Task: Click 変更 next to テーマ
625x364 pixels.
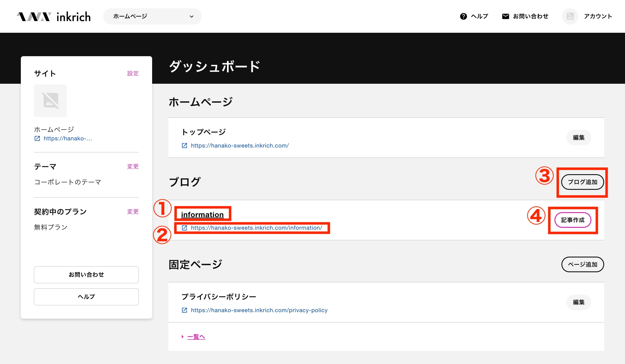Action: click(133, 166)
